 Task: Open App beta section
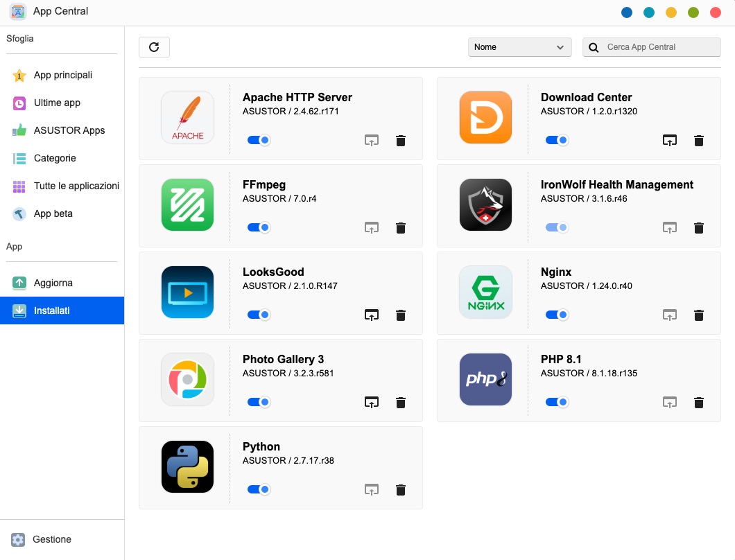tap(62, 213)
